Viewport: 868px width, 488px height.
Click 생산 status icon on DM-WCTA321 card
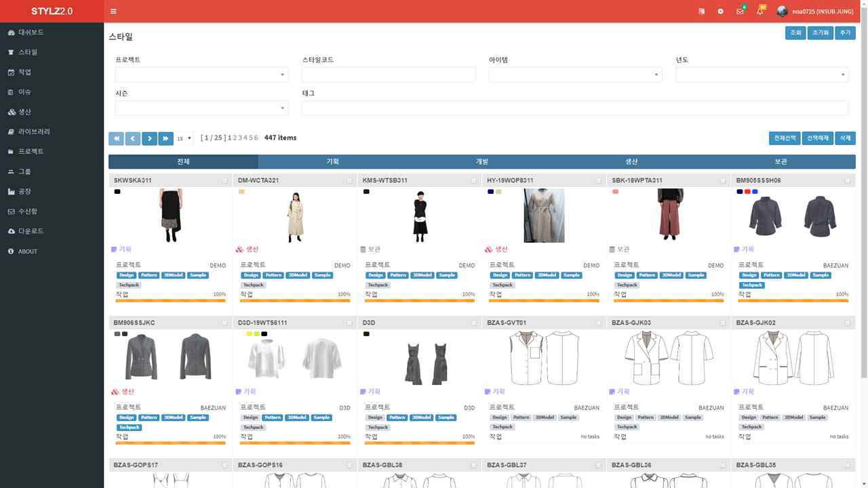point(239,249)
